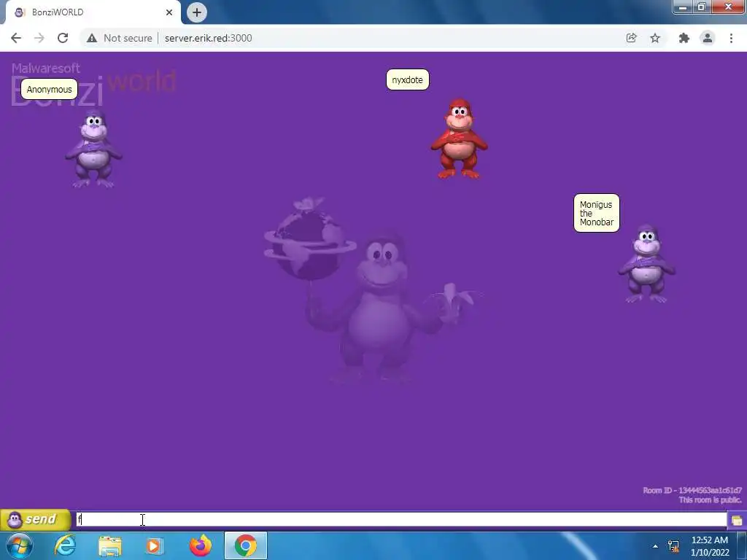Open Windows Explorer from taskbar
The width and height of the screenshot is (747, 560).
click(110, 545)
